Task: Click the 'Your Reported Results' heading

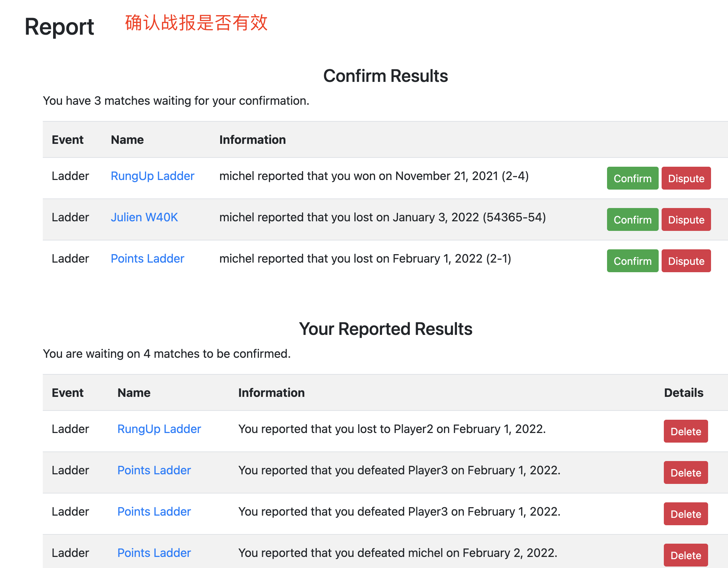Action: point(385,329)
